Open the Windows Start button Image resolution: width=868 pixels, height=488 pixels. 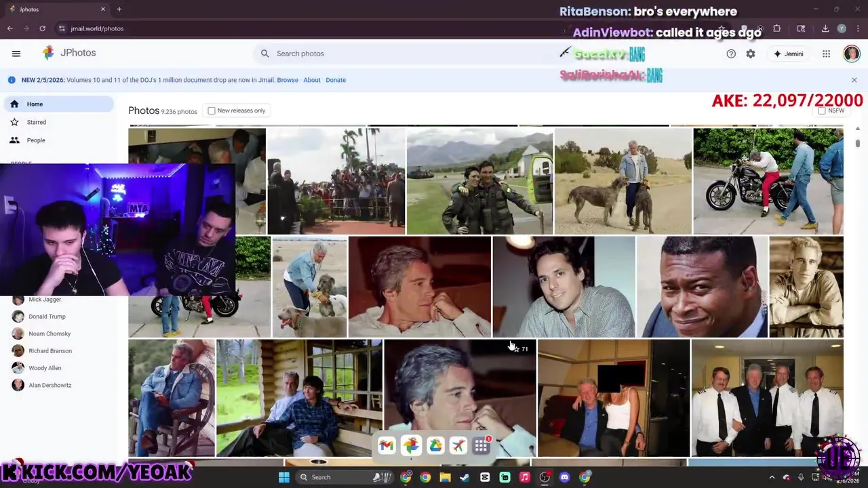click(284, 477)
